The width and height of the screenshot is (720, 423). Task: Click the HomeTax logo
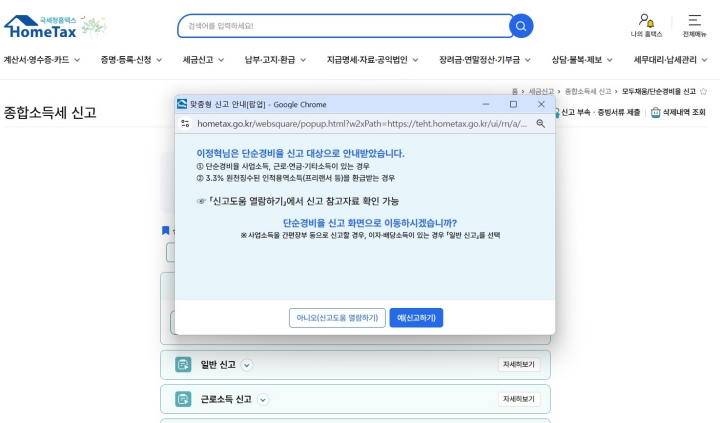click(x=40, y=27)
